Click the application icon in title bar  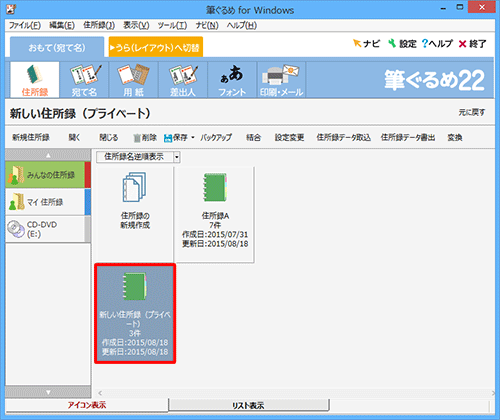tap(11, 9)
